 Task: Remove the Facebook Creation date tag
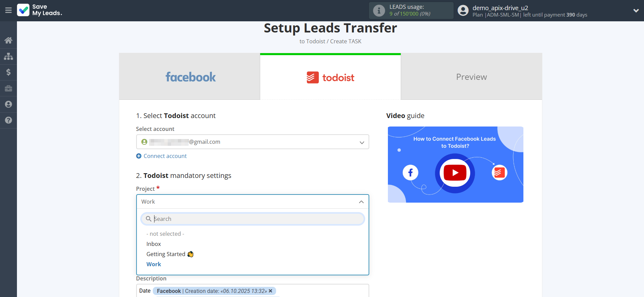click(x=270, y=291)
